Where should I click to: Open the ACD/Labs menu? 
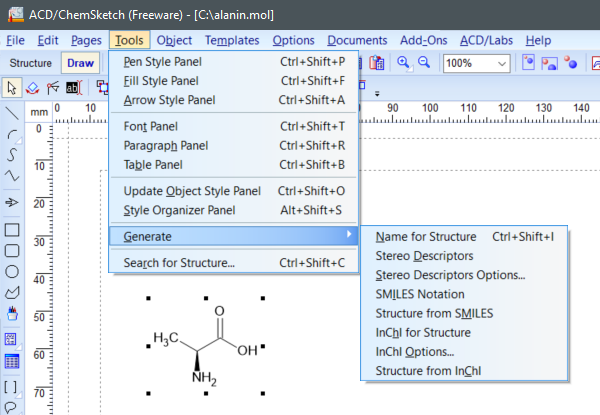(x=486, y=40)
